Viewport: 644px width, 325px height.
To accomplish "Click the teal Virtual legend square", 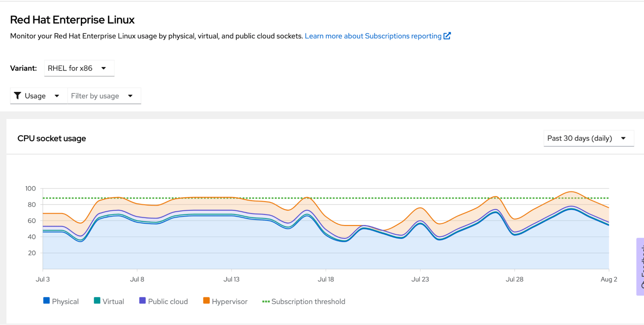I will tap(97, 301).
